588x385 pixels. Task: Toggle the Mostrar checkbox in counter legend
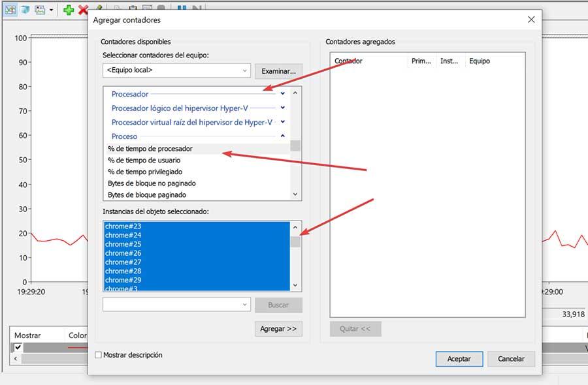(x=18, y=347)
